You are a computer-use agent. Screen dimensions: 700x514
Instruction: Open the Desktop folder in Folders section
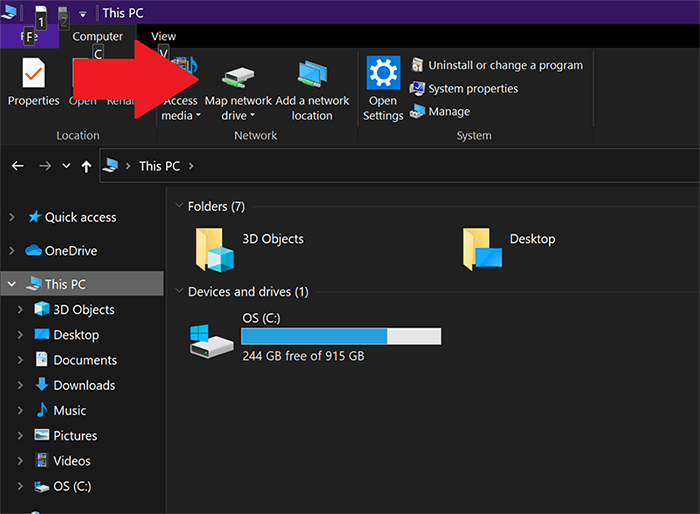(x=483, y=248)
